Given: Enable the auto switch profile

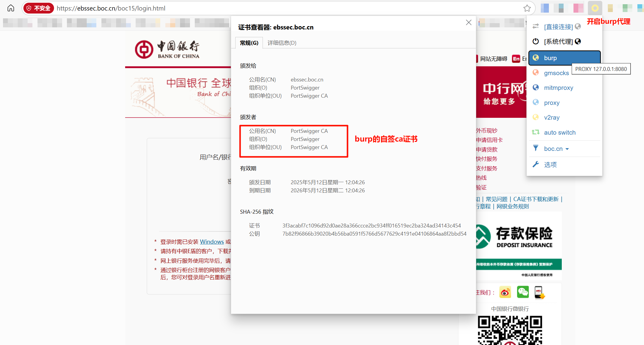Looking at the screenshot, I should [x=560, y=133].
